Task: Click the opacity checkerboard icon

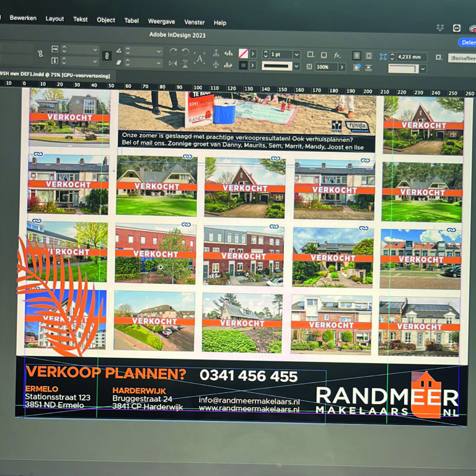Action: 309,66
